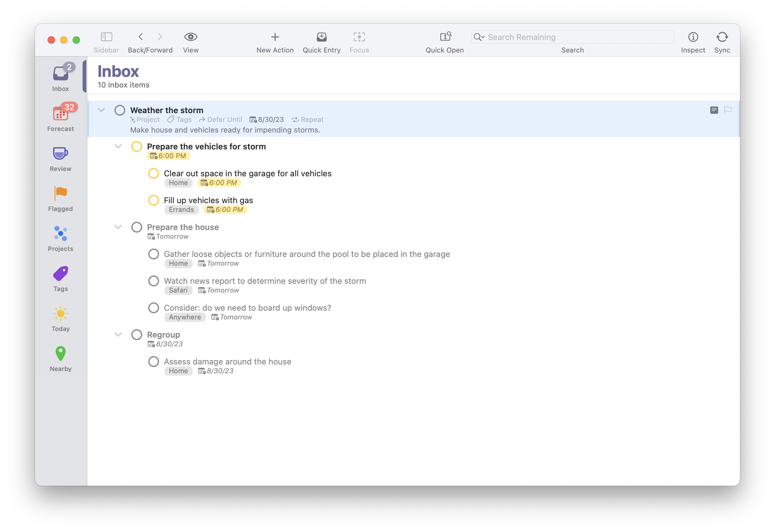Image resolution: width=775 pixels, height=532 pixels.
Task: Click the Sync icon
Action: click(x=722, y=37)
